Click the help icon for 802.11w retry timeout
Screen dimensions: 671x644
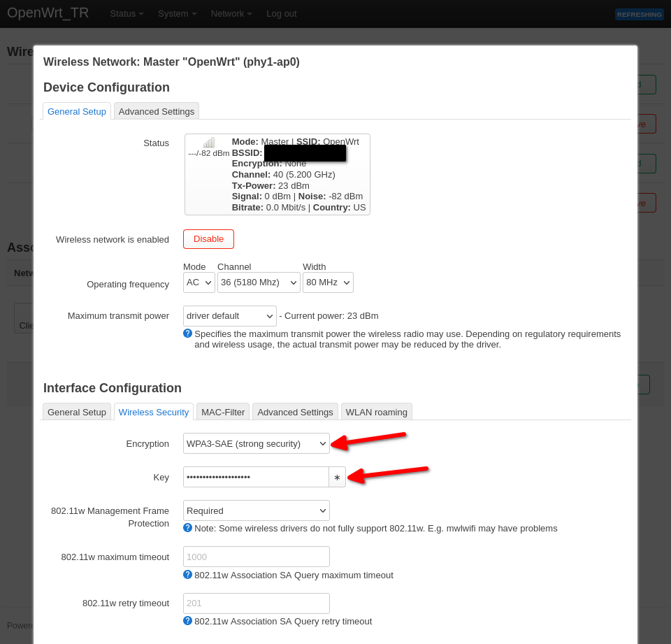(187, 621)
